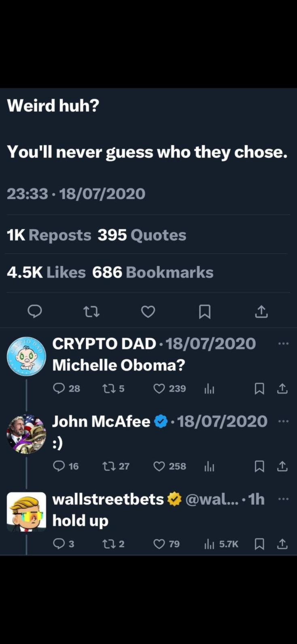Viewport: 297px width, 644px height.
Task: Open more options on John McAfee reply
Action: point(284,421)
